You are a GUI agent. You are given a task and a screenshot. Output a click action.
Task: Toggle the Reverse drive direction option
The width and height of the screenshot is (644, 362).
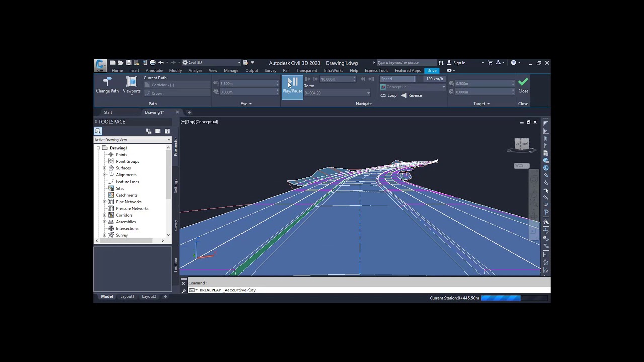coord(411,95)
